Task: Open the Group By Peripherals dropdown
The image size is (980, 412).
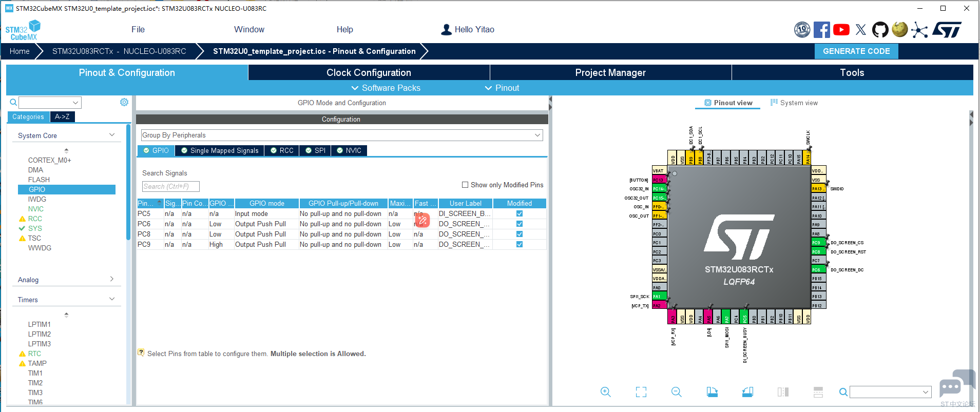Action: [x=342, y=135]
